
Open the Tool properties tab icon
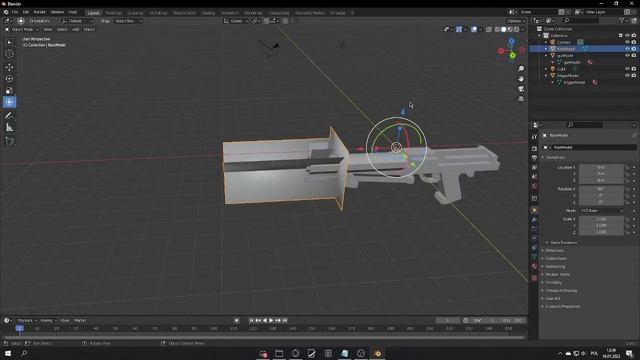534,137
